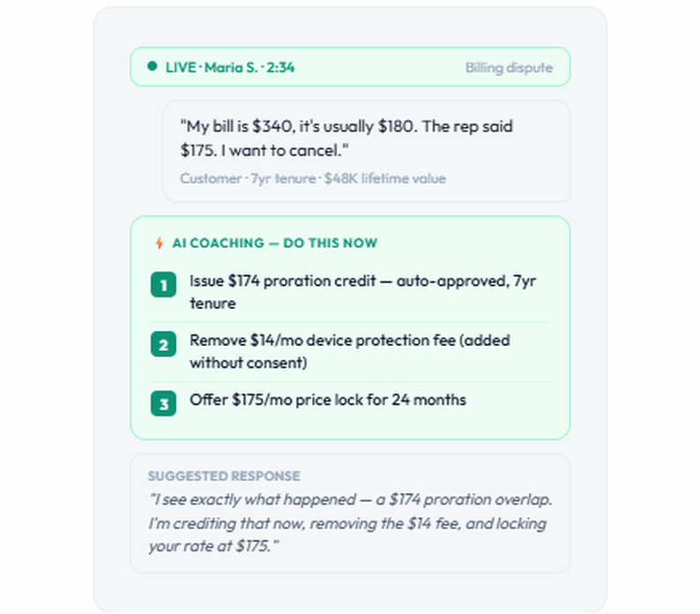Select the Issue $174 proration credit step

[x=362, y=292]
